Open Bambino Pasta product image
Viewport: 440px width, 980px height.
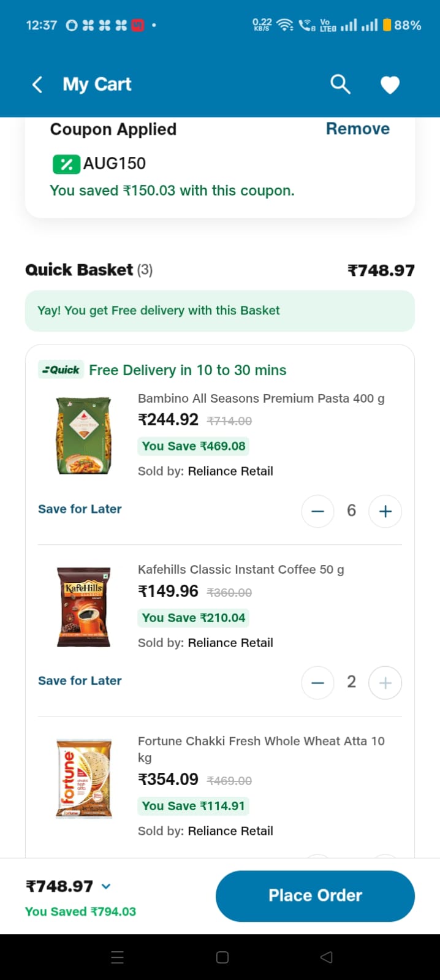click(x=84, y=436)
